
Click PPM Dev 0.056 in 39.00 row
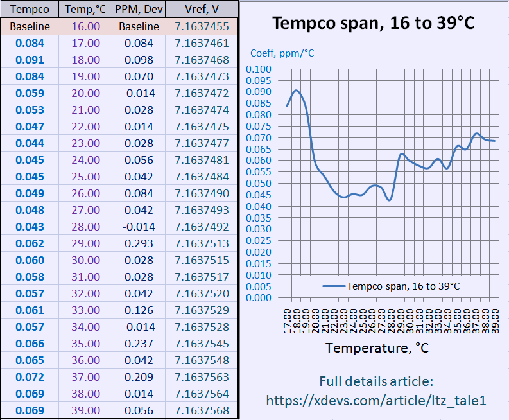tap(139, 410)
